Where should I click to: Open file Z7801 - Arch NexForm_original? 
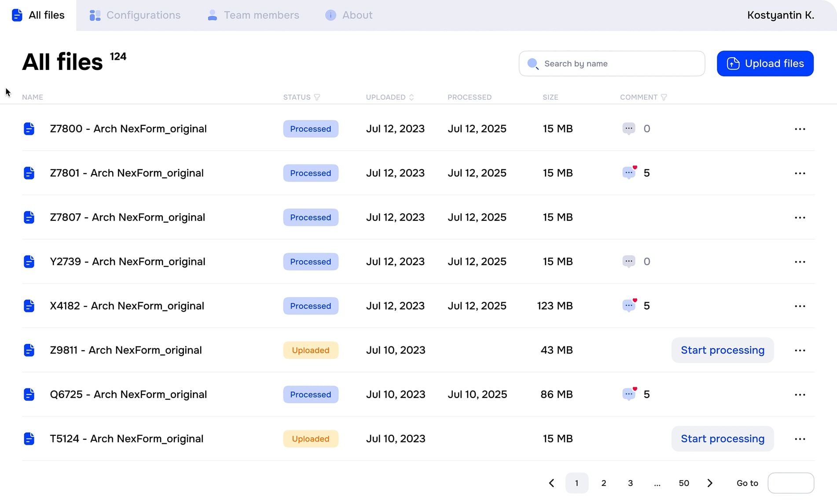click(127, 173)
